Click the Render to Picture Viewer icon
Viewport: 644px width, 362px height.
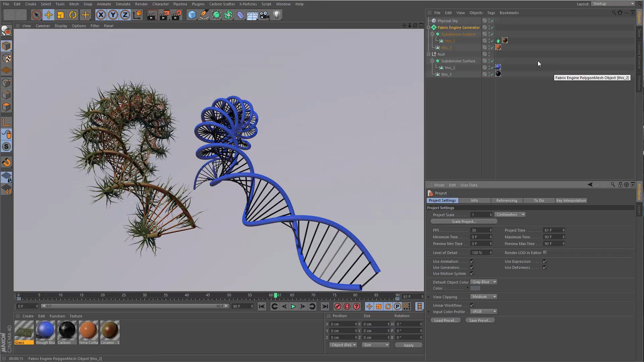click(164, 15)
